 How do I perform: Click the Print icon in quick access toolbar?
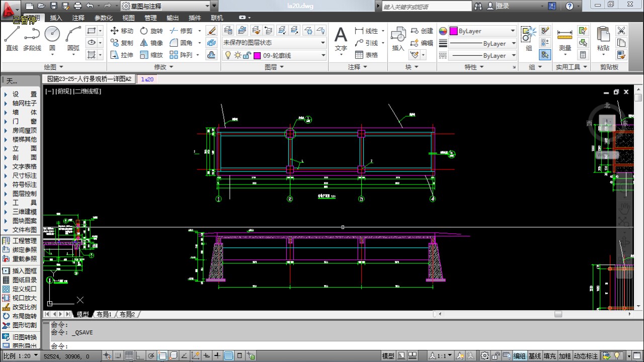tap(77, 6)
